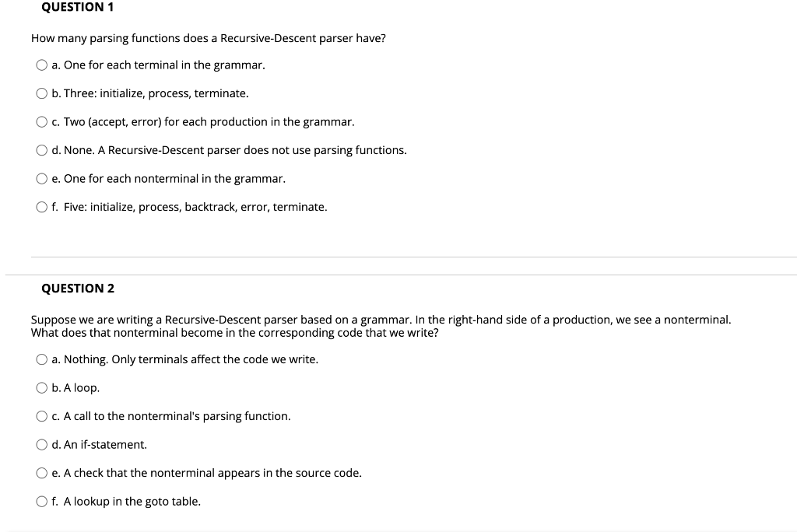
Task: Choose 'A lookup in the goto table'
Action: click(x=42, y=501)
